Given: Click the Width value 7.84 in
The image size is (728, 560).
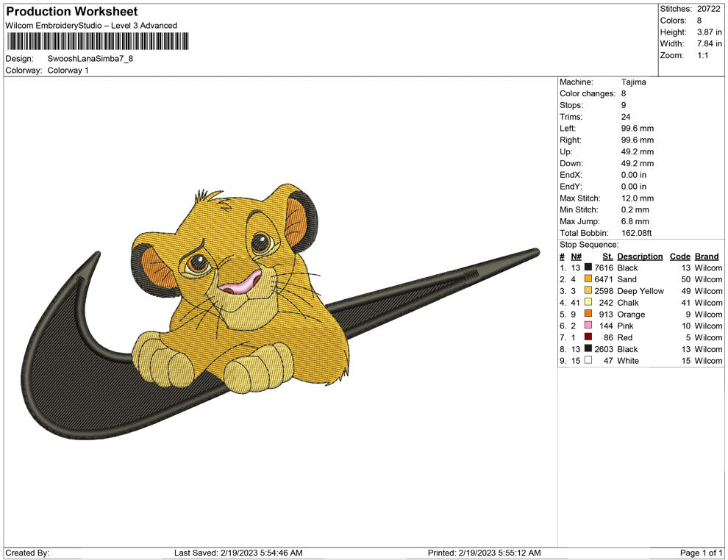Looking at the screenshot, I should coord(710,43).
